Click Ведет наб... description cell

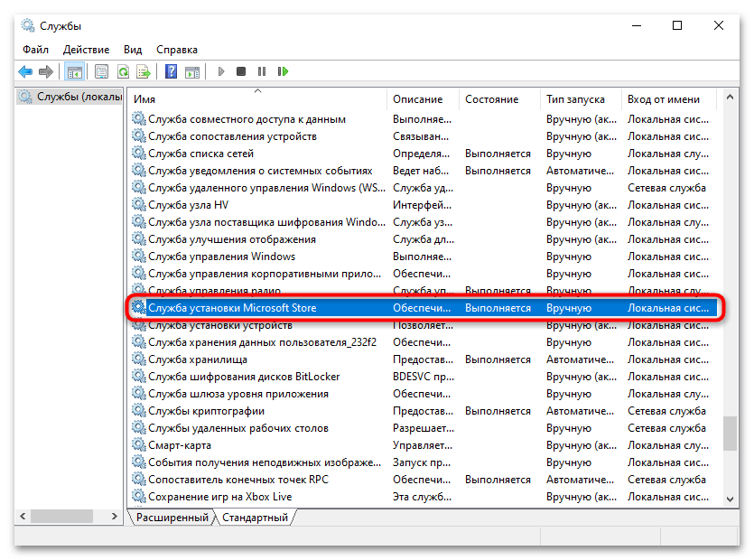(x=421, y=171)
